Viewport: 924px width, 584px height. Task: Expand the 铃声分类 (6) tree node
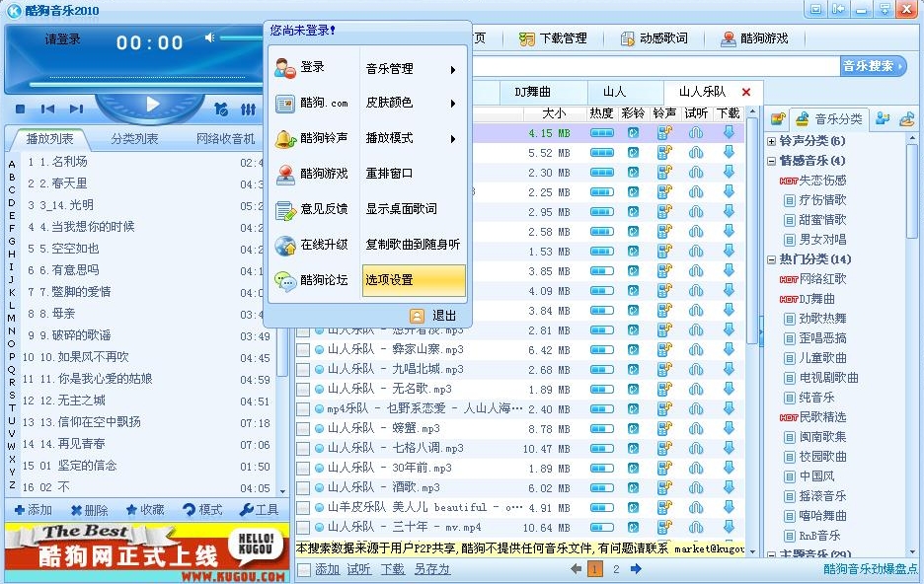pyautogui.click(x=771, y=141)
